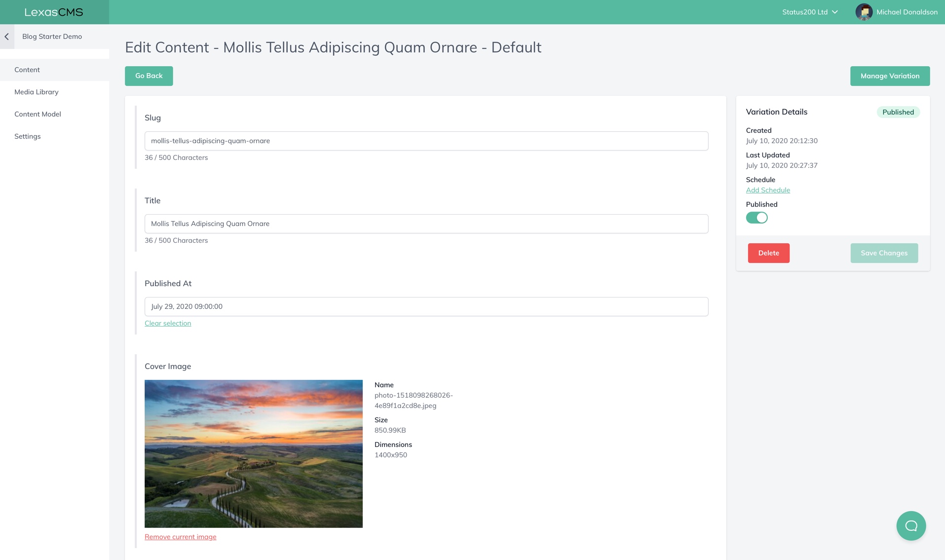
Task: Remove the current cover image
Action: [x=180, y=536]
